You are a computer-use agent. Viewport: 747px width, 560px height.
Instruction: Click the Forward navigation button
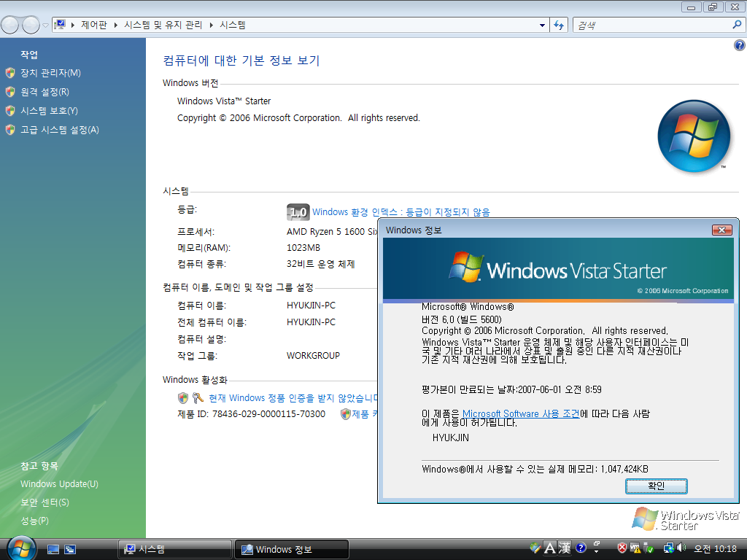pyautogui.click(x=31, y=25)
